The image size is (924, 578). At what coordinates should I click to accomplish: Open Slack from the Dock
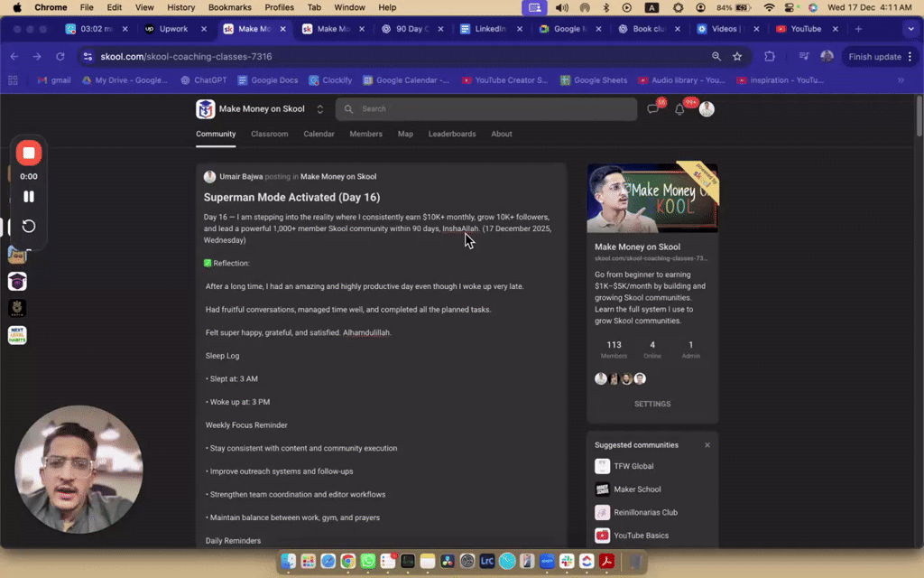click(567, 562)
